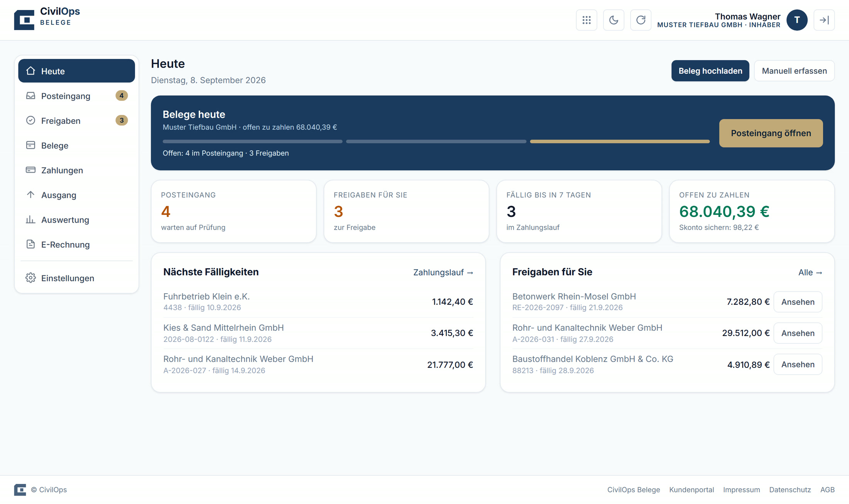Open Freigaben für Sie stat card
Viewport: 849px width, 504px height.
point(406,211)
